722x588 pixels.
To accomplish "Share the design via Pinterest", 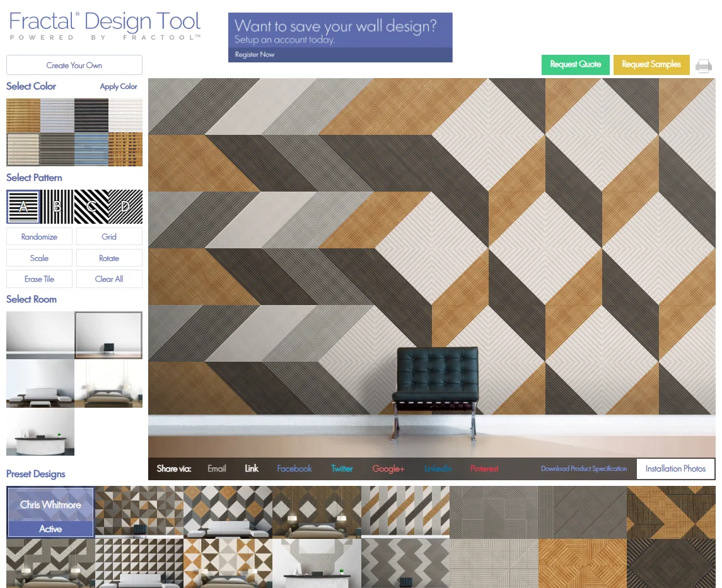I will (x=484, y=468).
